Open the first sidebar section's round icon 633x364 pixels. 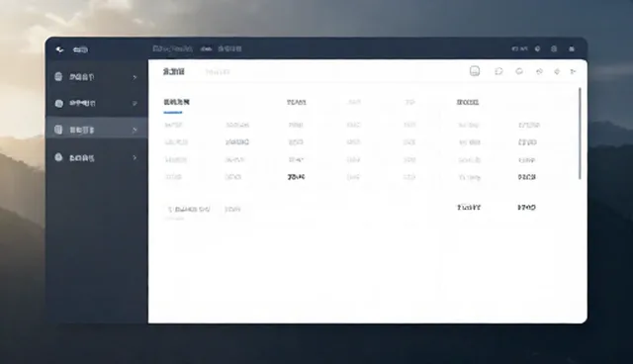tap(58, 77)
